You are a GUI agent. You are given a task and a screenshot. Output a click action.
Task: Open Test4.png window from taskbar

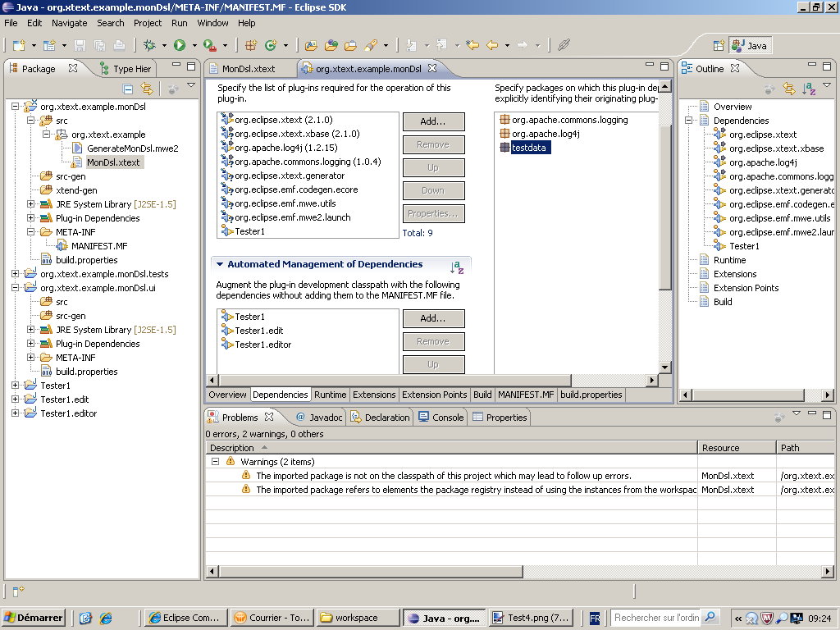pos(531,618)
